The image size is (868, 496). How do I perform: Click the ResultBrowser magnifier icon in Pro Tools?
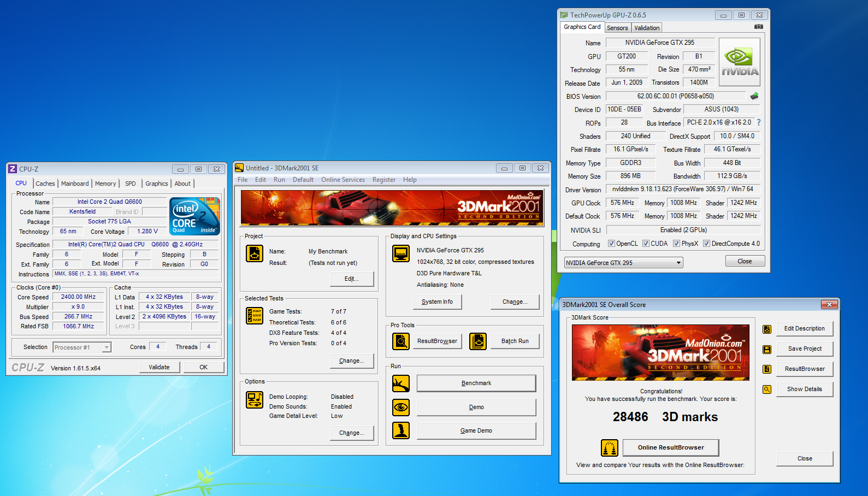tap(401, 341)
